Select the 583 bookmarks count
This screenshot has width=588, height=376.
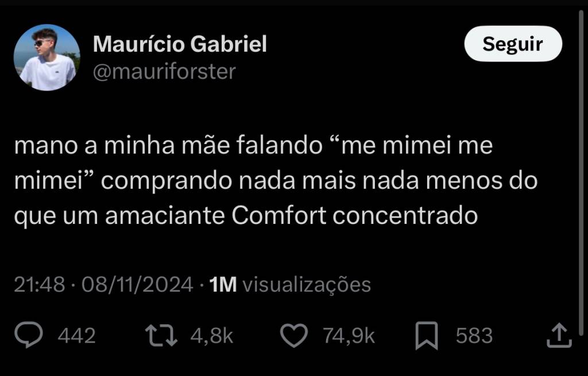[474, 335]
